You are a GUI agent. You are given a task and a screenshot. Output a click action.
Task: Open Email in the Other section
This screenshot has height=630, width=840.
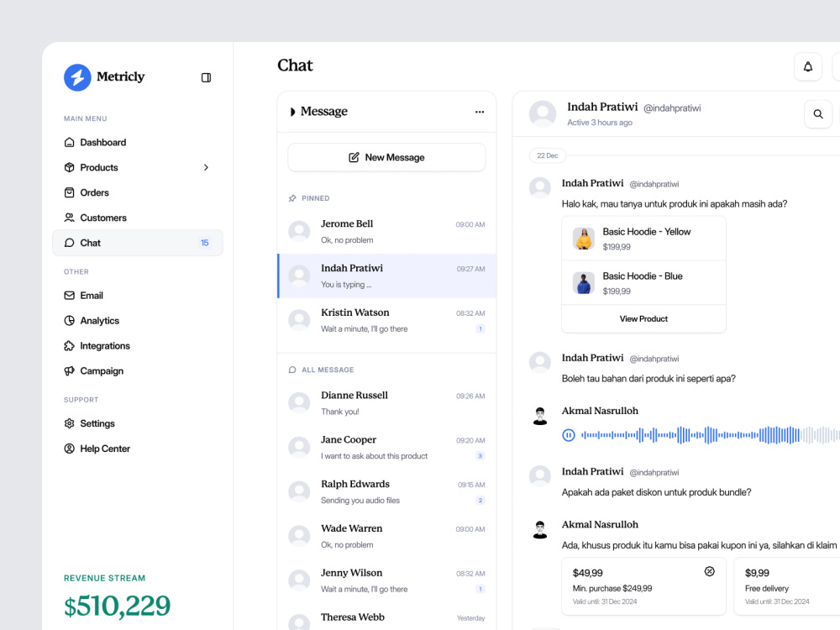click(x=138, y=296)
